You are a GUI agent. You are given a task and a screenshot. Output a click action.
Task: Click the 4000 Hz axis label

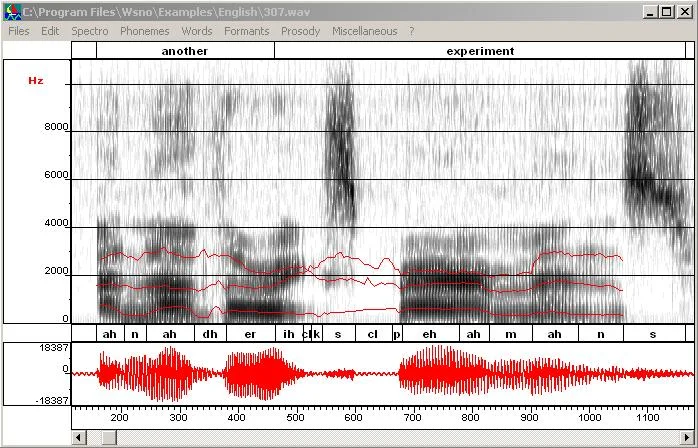point(56,223)
